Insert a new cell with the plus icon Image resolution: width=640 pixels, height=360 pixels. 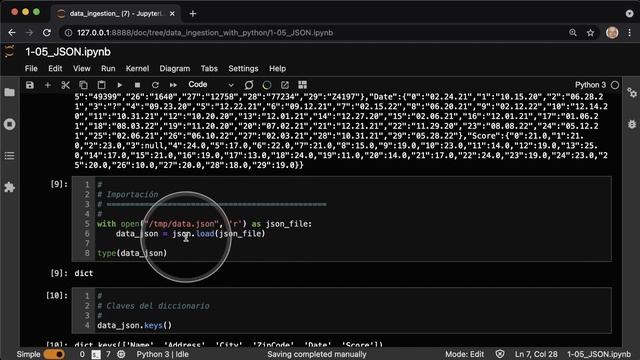(48, 85)
